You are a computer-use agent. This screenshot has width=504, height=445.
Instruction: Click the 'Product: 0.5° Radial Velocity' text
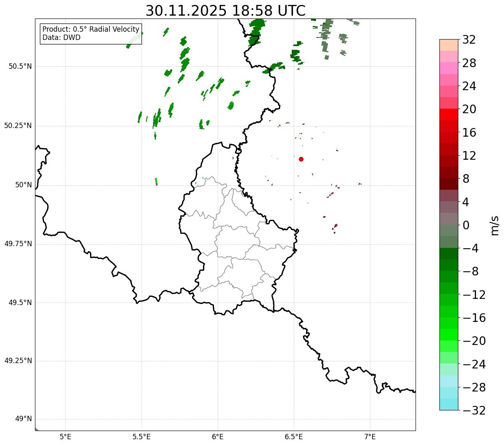pos(91,30)
